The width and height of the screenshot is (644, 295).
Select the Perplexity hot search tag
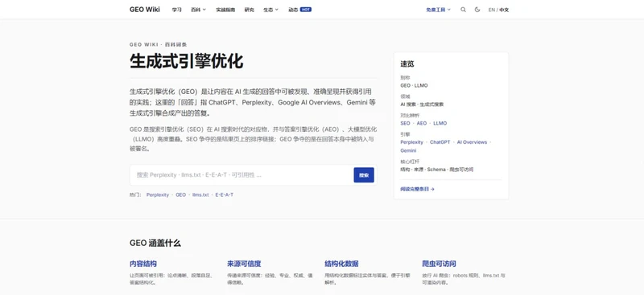click(x=158, y=195)
